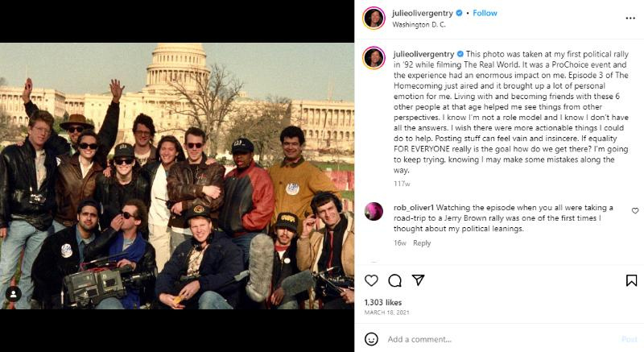
Task: Open rob_oliver1's profile avatar
Action: (374, 211)
